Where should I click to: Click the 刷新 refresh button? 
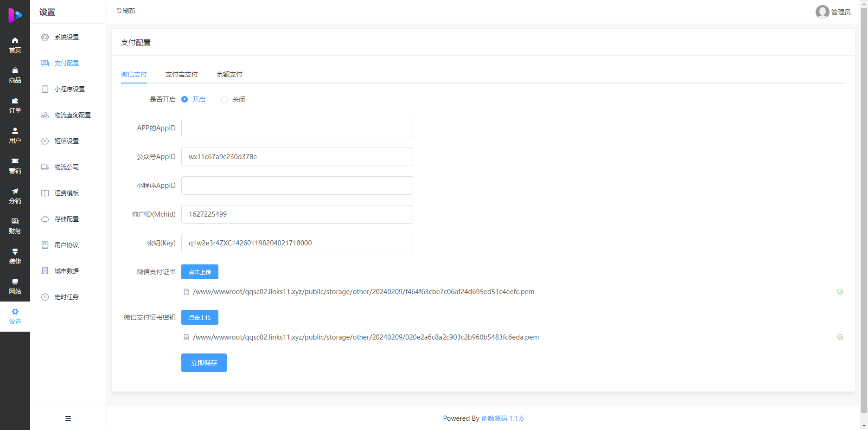(126, 11)
